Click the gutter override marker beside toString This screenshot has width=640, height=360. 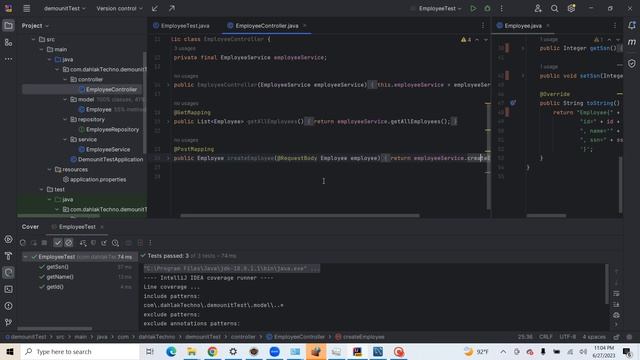click(x=513, y=103)
